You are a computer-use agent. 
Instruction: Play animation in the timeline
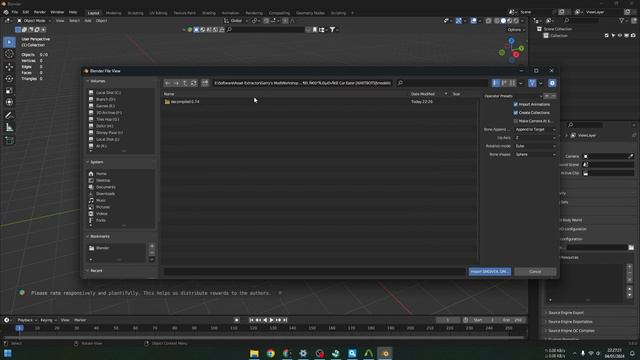click(x=271, y=320)
